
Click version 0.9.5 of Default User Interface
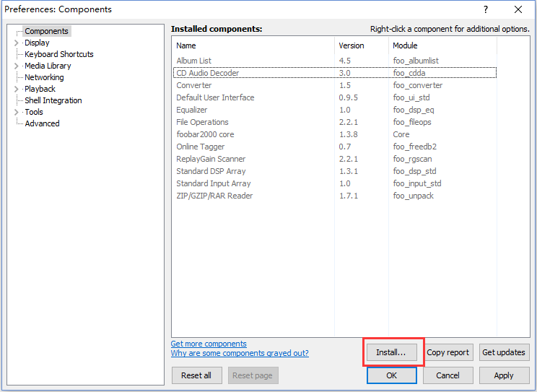pos(349,97)
